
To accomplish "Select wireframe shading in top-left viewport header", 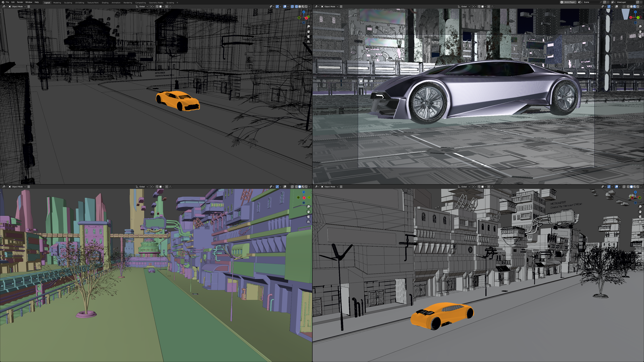I will tap(297, 7).
